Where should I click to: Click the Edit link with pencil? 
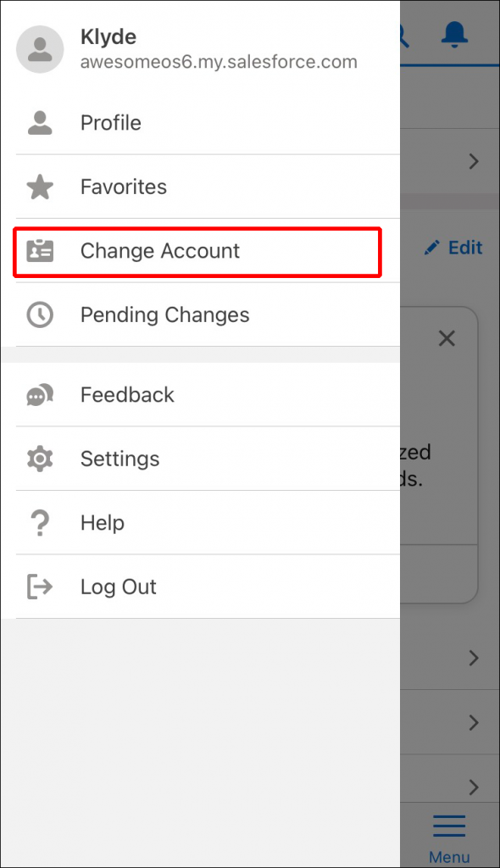[453, 248]
